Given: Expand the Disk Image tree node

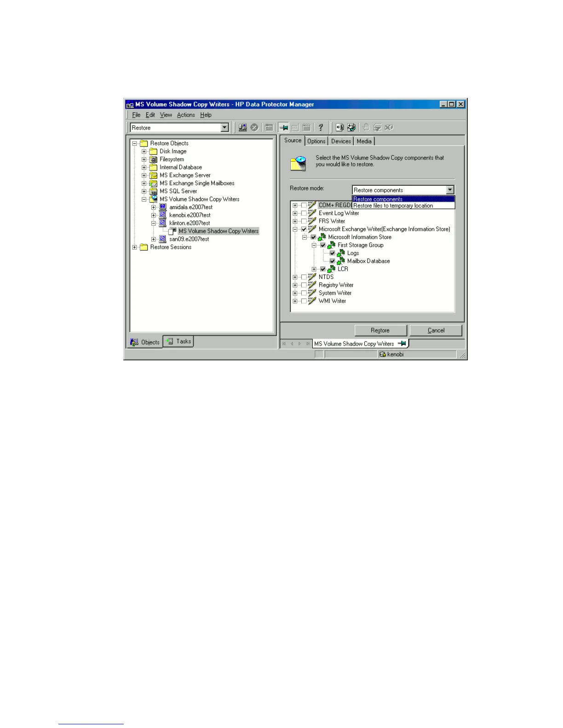Looking at the screenshot, I should click(144, 152).
